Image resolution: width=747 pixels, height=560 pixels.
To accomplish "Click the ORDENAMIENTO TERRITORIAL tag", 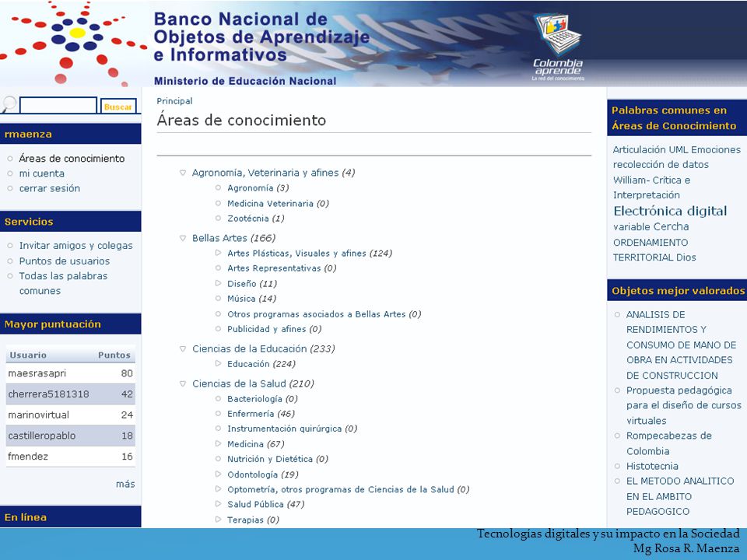I will 651,250.
